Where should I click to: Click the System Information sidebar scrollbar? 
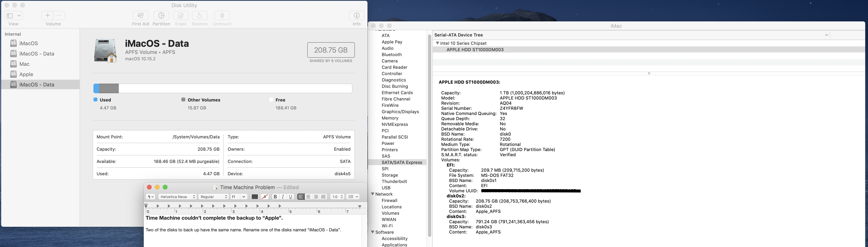coord(429,135)
